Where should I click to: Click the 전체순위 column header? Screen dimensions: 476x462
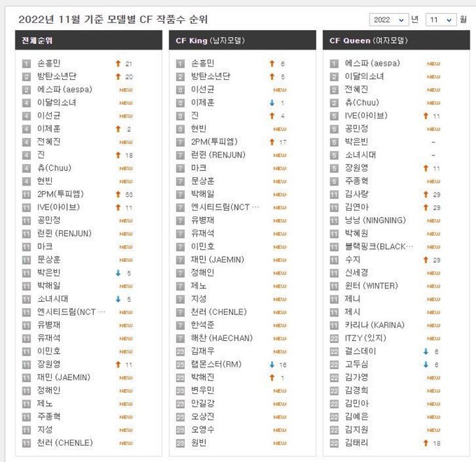click(89, 41)
